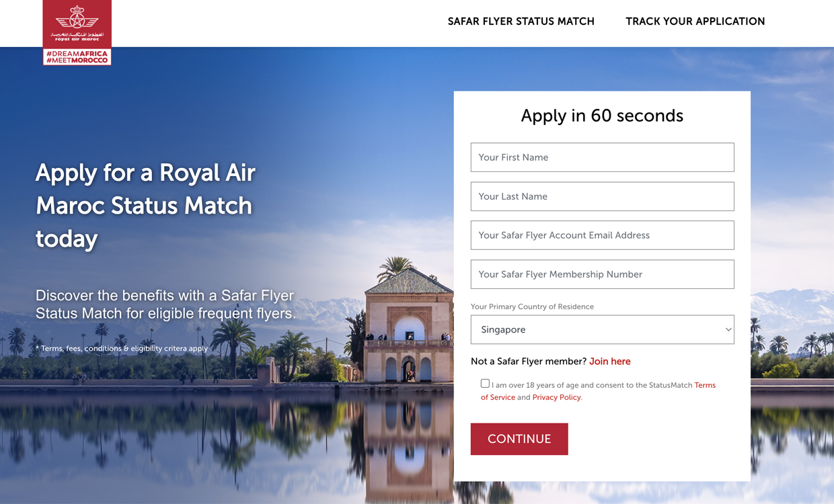Go to Track Your Application

click(695, 22)
